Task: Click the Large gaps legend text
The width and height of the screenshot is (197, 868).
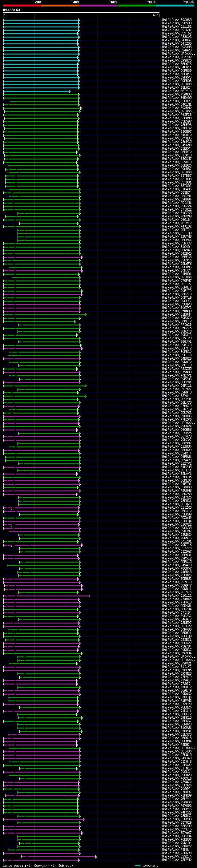Action: pyautogui.click(x=38, y=866)
